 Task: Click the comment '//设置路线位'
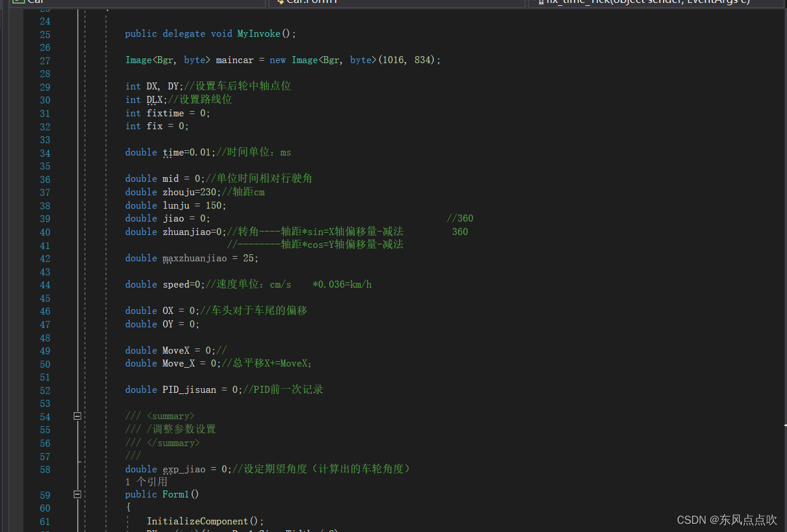point(200,100)
